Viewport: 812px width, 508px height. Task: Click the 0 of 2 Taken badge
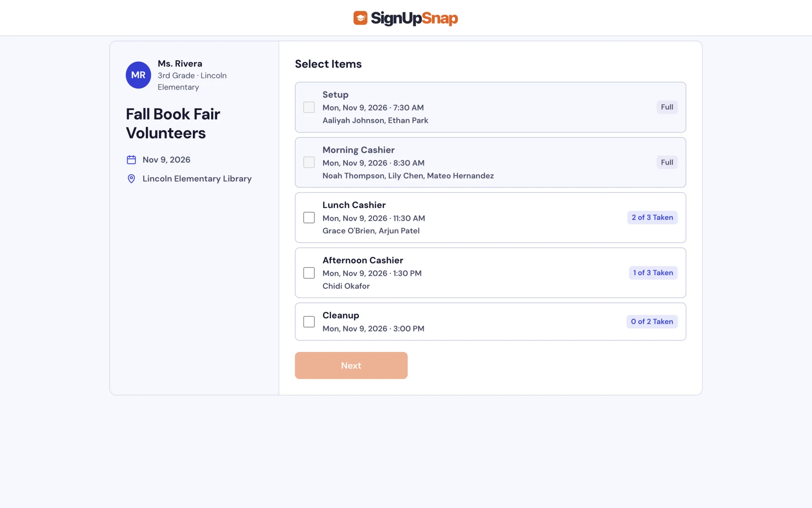tap(652, 322)
